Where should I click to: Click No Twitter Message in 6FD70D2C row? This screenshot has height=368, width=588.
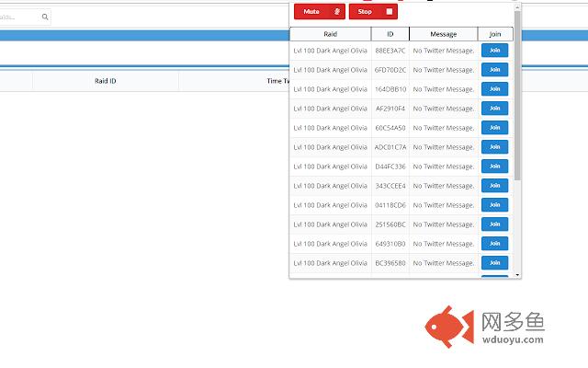tap(443, 70)
